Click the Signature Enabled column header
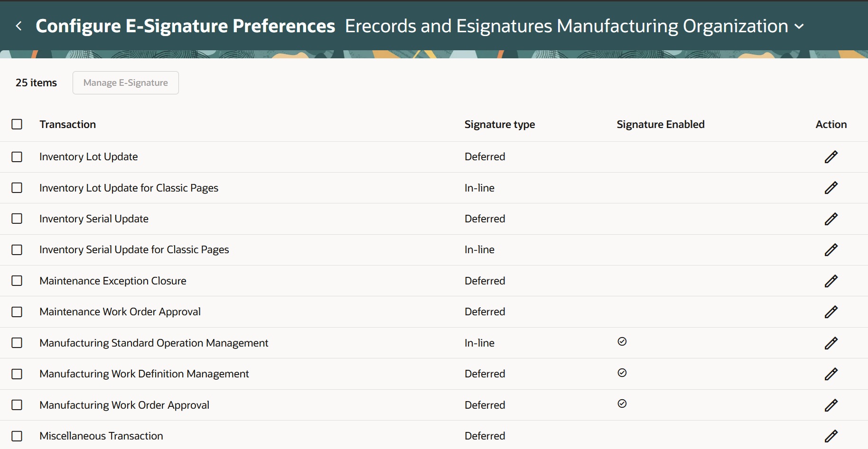 coord(660,124)
